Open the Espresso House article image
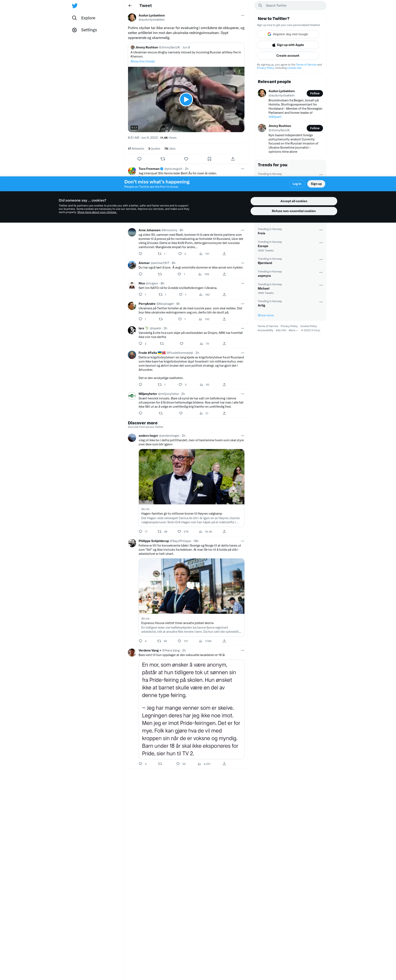This screenshot has width=396, height=980. [x=192, y=586]
